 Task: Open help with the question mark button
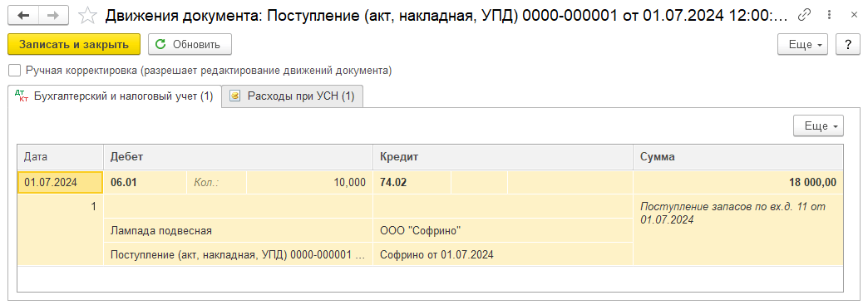(847, 45)
